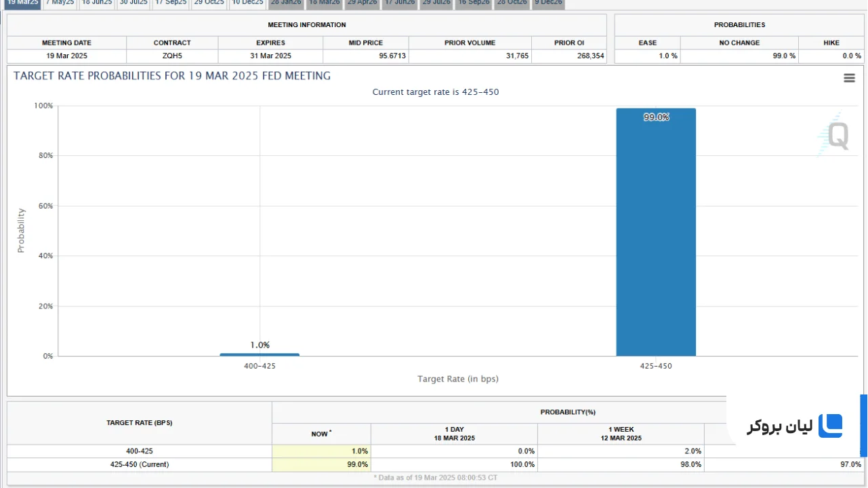Select the highlighted NOW 99.0% cell
This screenshot has height=488, width=868.
(x=321, y=464)
